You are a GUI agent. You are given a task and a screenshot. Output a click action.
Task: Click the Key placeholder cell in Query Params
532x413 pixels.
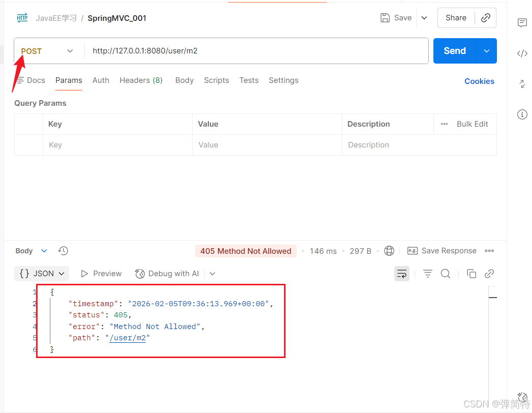click(x=117, y=145)
